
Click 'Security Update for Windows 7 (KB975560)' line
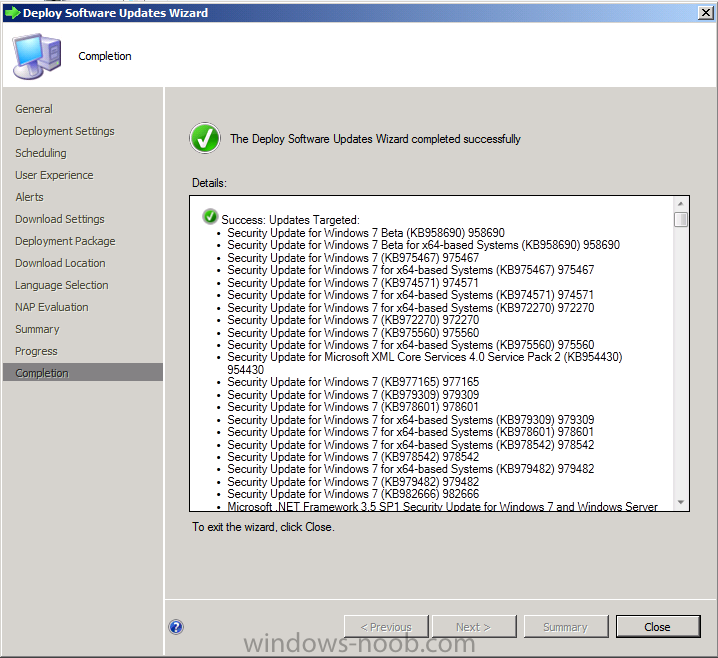point(353,332)
